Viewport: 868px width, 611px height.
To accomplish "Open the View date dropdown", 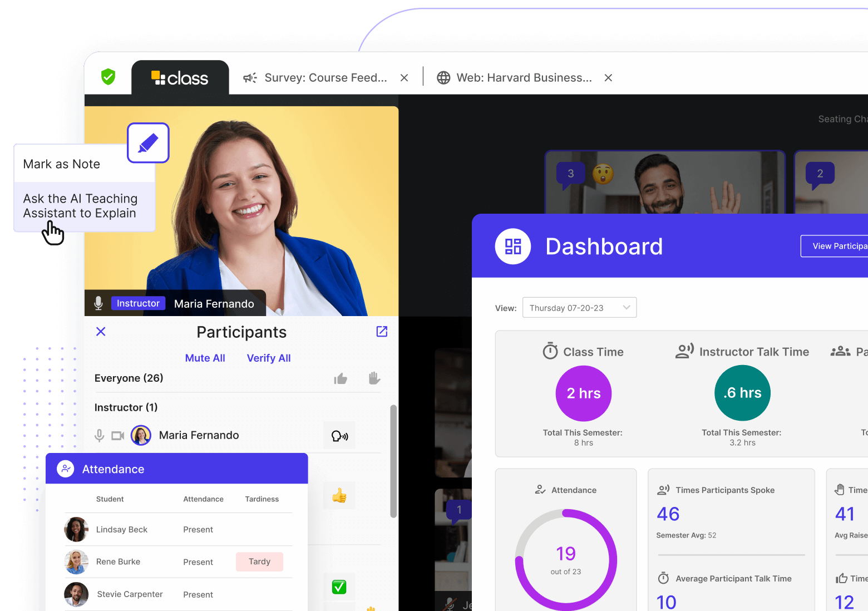I will (579, 308).
